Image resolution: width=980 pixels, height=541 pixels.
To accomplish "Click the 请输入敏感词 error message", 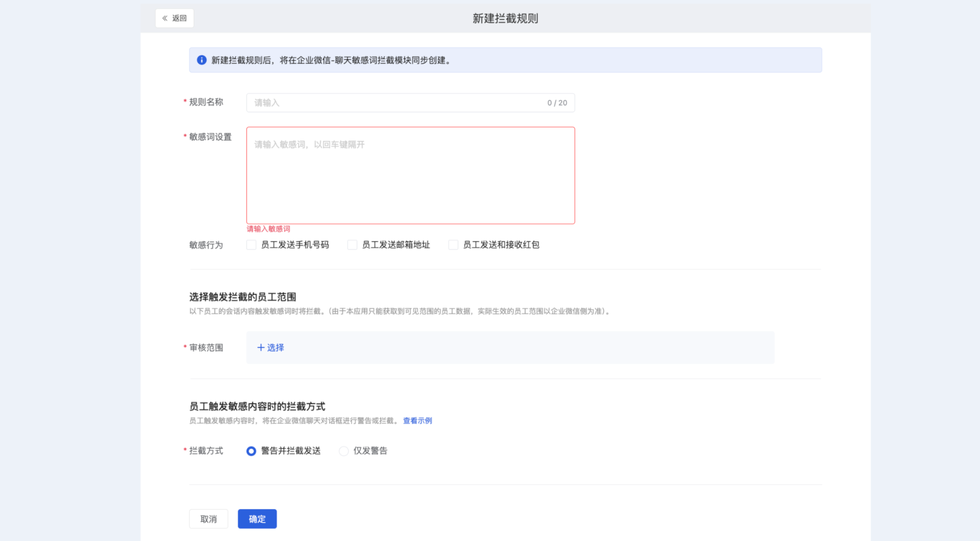I will 268,229.
